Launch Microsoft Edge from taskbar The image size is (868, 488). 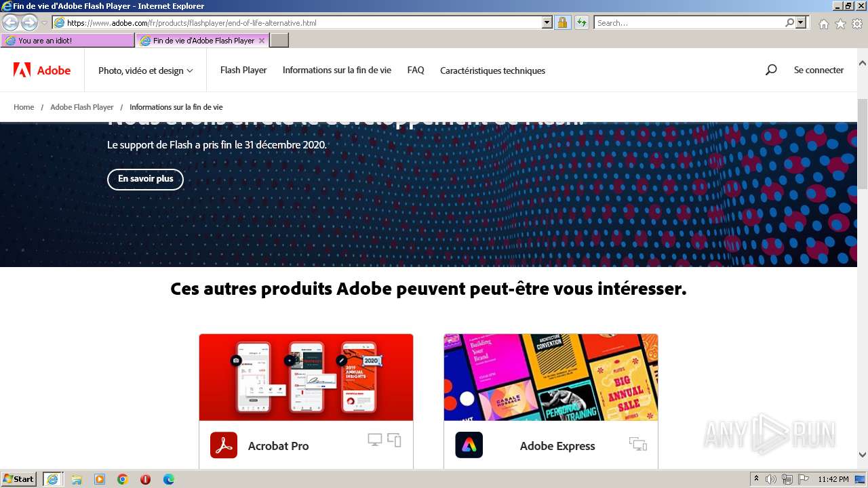(x=168, y=479)
